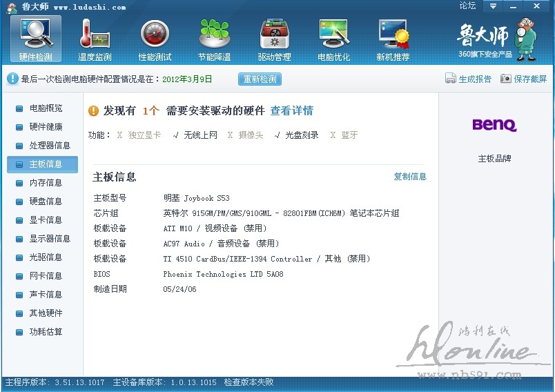The width and height of the screenshot is (555, 392).
Task: Open the 新机推荐 new PC recommendations
Action: pos(393,39)
